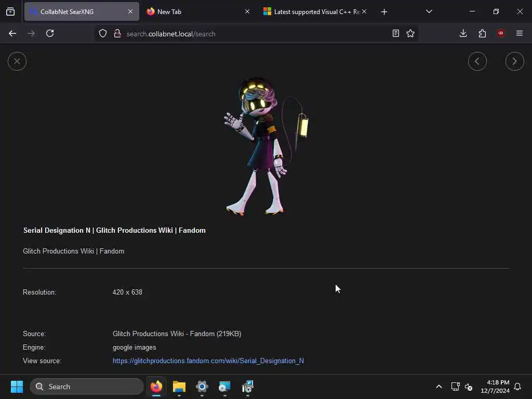532x399 pixels.
Task: Close the Visual C++ tab
Action: pos(364,11)
